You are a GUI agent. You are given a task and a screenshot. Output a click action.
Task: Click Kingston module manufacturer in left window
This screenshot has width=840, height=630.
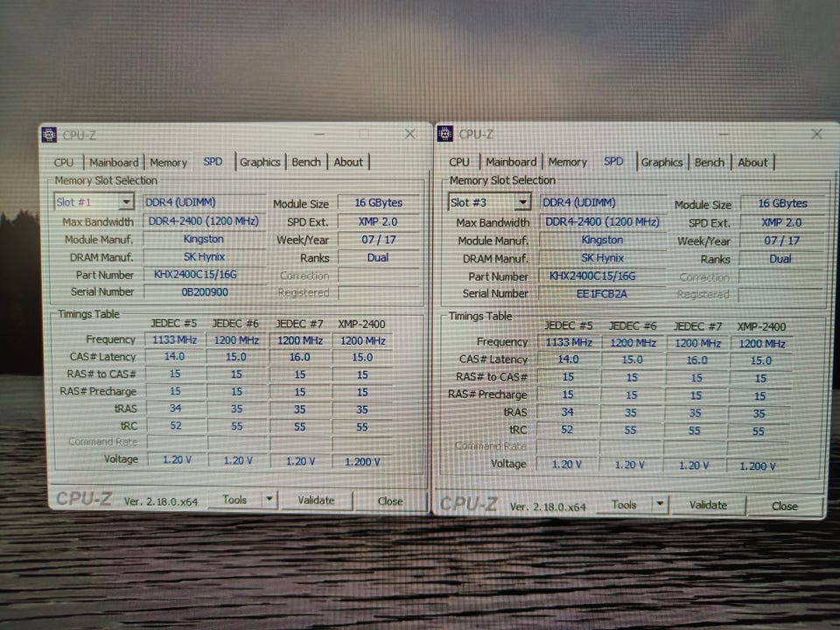205,239
